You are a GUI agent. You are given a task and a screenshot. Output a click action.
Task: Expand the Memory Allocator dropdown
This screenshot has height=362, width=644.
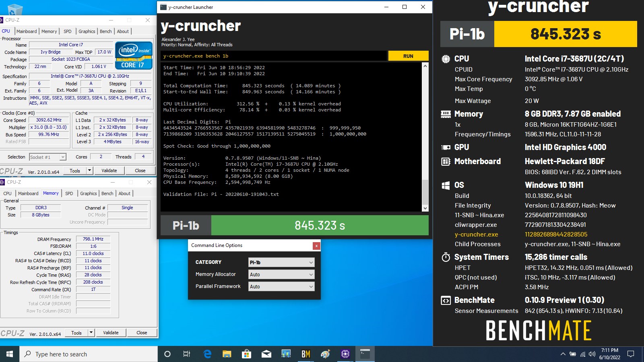(x=281, y=274)
